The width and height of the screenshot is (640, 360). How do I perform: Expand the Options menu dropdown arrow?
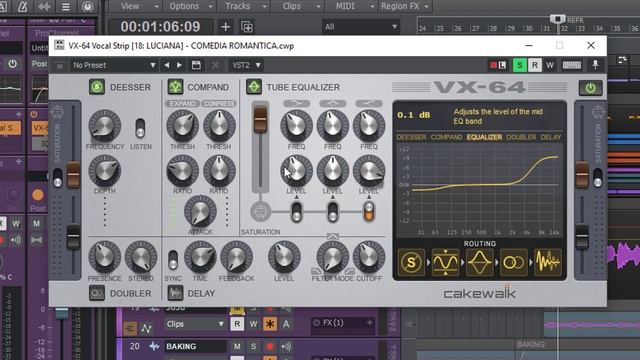point(211,7)
